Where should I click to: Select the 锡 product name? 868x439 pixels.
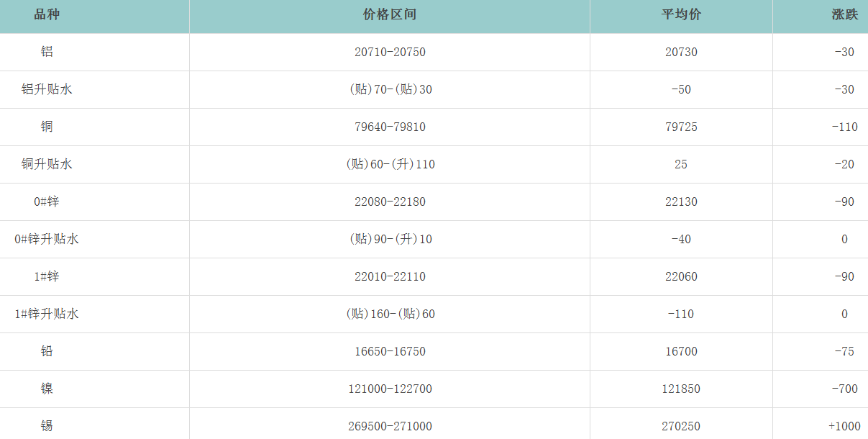click(x=47, y=426)
